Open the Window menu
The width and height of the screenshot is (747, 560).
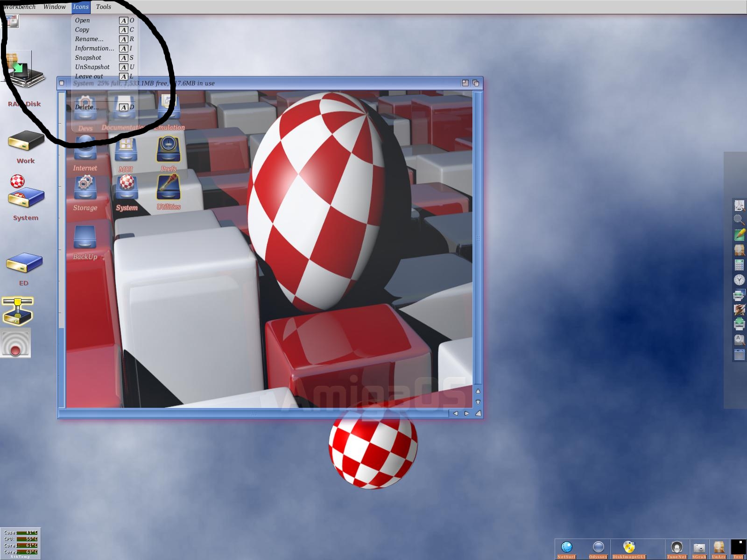[55, 7]
